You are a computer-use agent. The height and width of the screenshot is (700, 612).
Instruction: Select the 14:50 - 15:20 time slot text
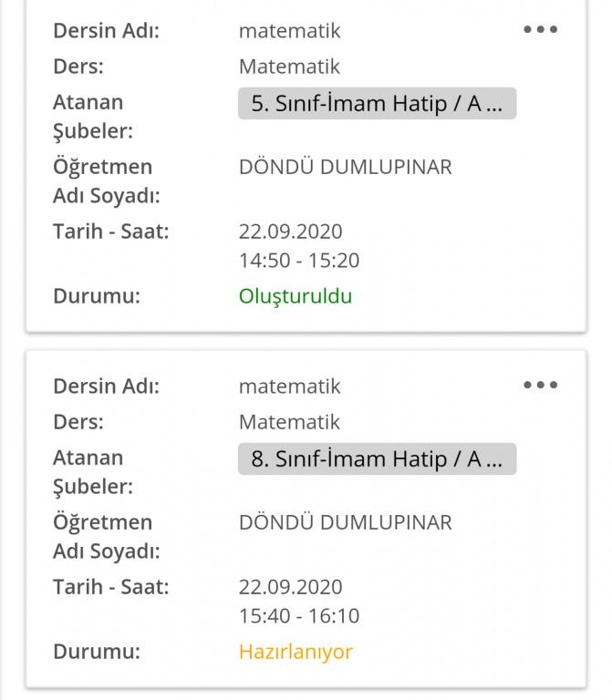(x=299, y=261)
